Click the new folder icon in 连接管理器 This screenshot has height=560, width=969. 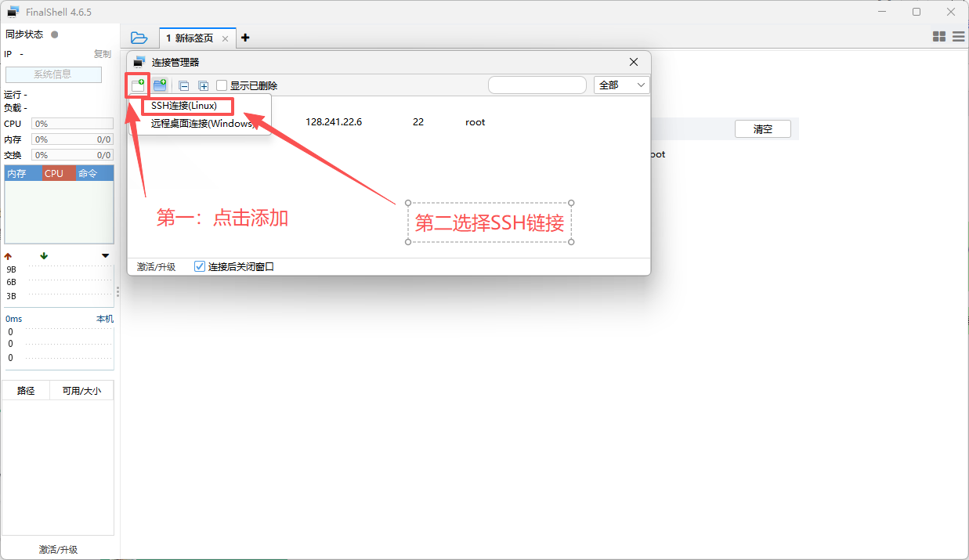[x=160, y=85]
